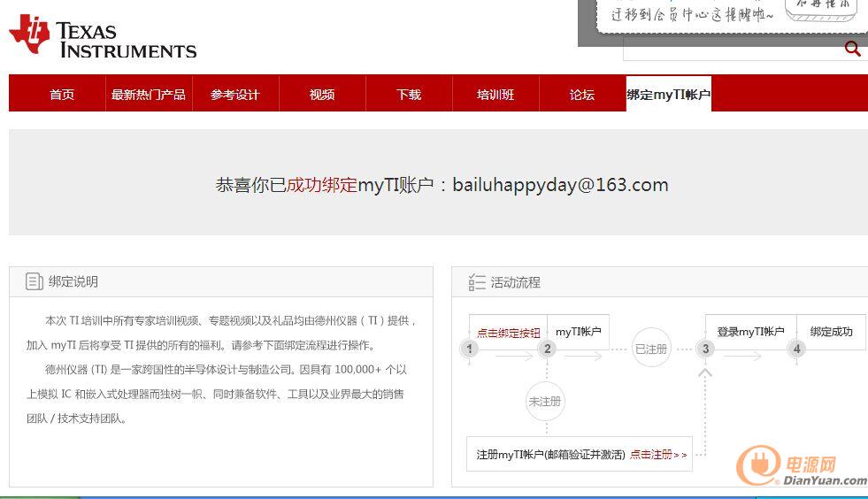
Task: Click the Texas Instruments logo
Action: pyautogui.click(x=103, y=36)
